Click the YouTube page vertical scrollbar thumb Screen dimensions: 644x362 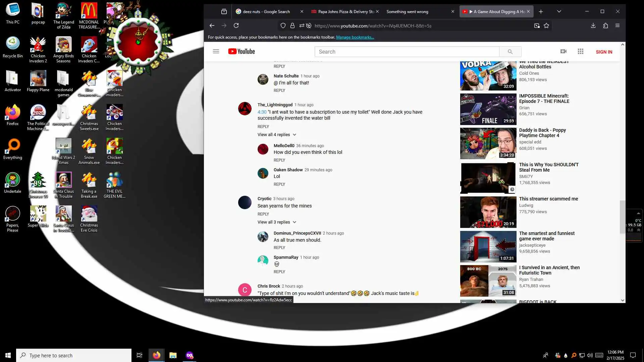[623, 217]
